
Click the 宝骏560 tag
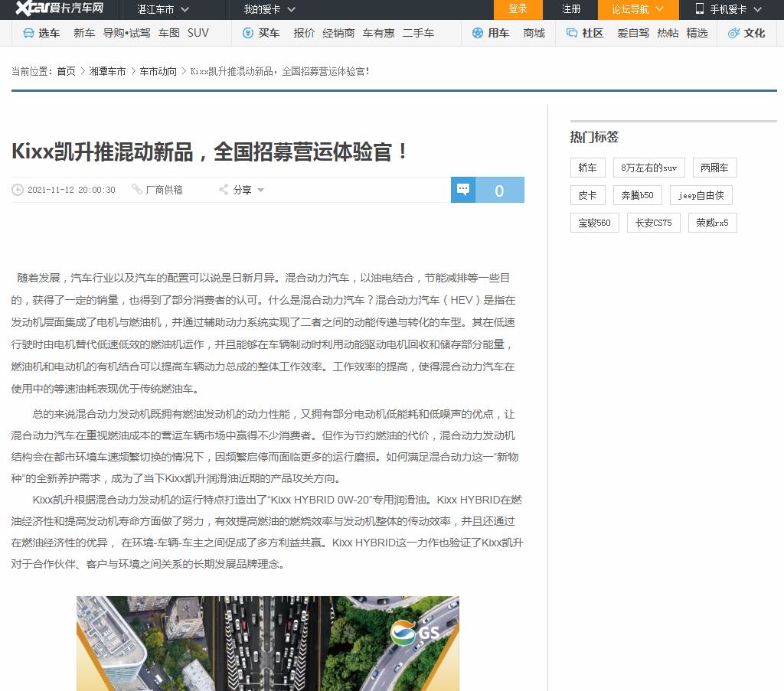594,223
